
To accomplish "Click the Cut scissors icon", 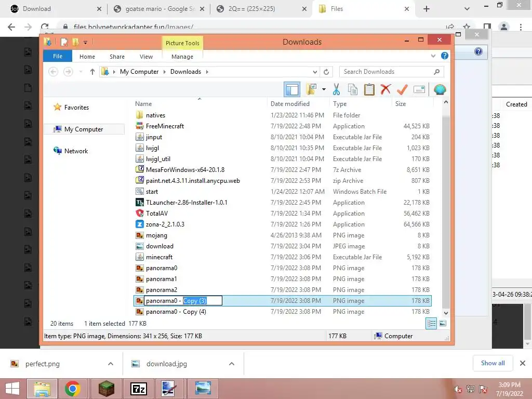I will (x=336, y=89).
